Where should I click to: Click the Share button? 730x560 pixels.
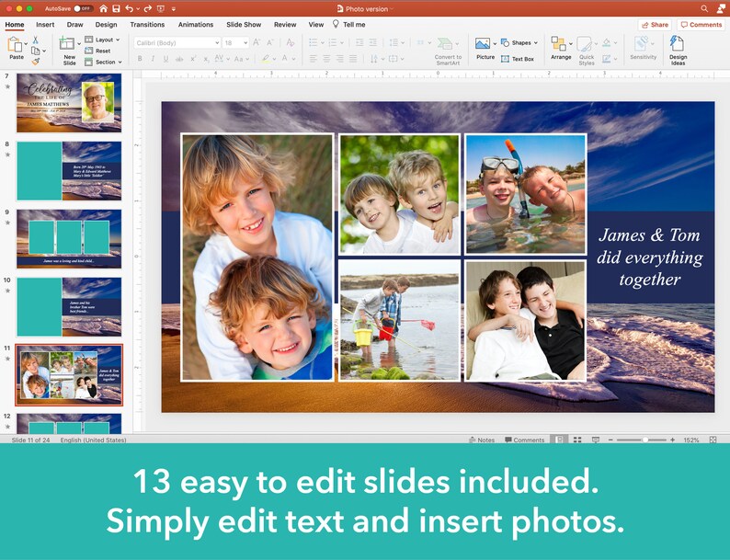pyautogui.click(x=655, y=25)
